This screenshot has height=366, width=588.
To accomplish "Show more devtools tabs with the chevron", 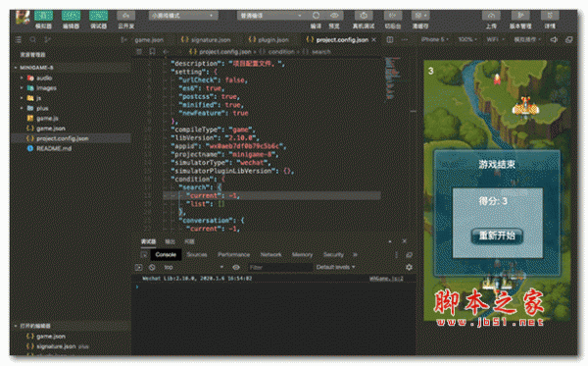I will coord(355,254).
